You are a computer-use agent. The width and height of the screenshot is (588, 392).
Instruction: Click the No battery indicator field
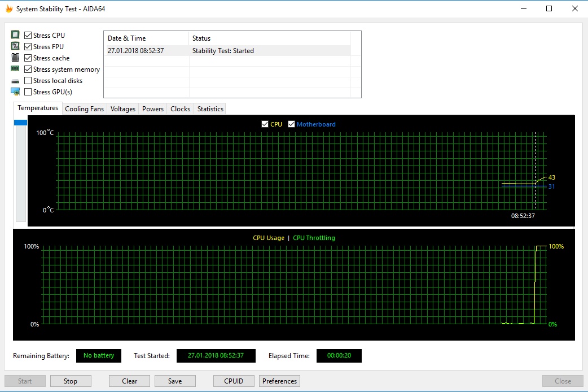99,356
